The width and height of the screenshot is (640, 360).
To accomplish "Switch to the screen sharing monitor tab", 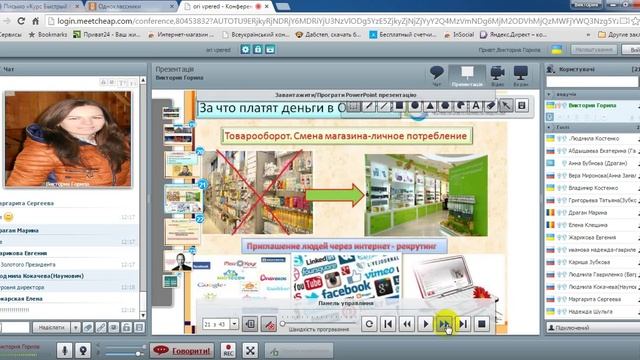I will tap(521, 76).
